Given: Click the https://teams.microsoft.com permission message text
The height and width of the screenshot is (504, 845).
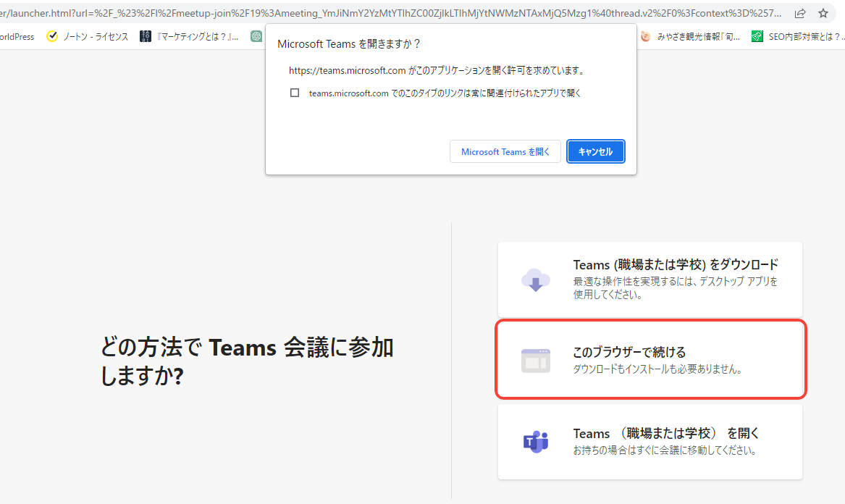Looking at the screenshot, I should click(x=437, y=70).
